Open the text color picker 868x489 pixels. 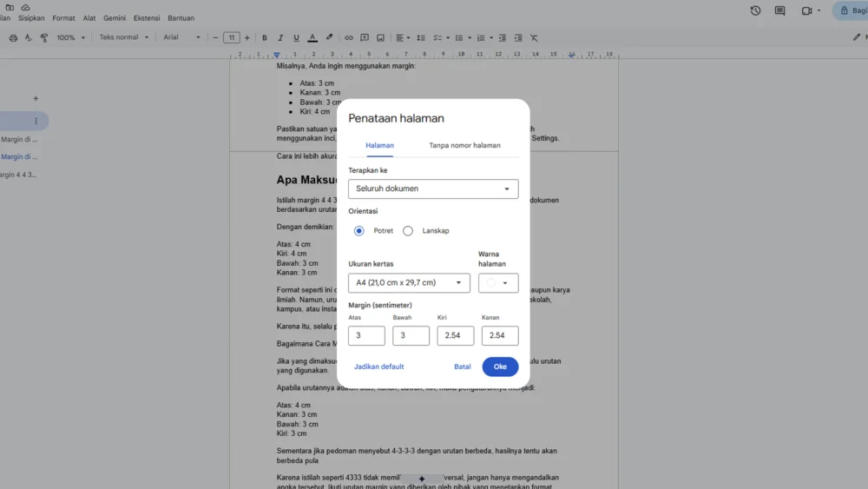point(312,37)
